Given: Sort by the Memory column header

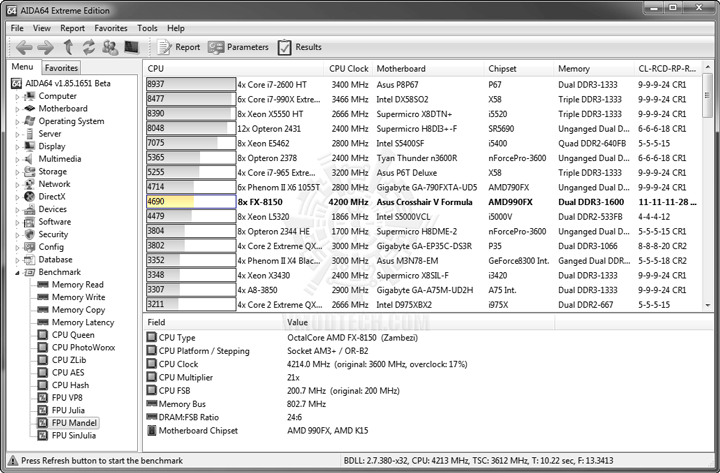Looking at the screenshot, I should [594, 68].
